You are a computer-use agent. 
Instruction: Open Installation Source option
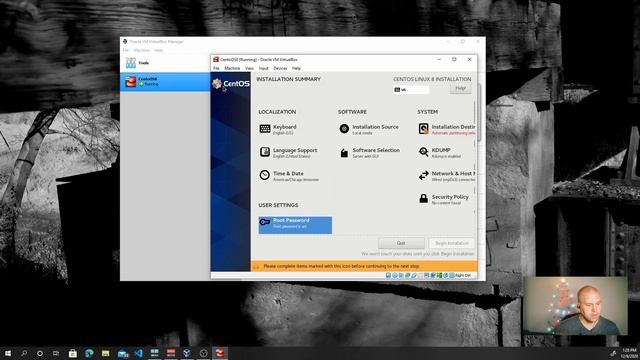(x=369, y=129)
